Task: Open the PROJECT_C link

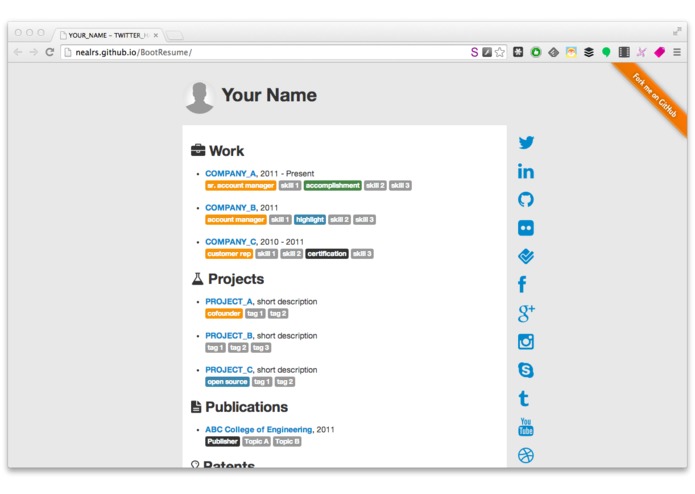Action: coord(230,370)
